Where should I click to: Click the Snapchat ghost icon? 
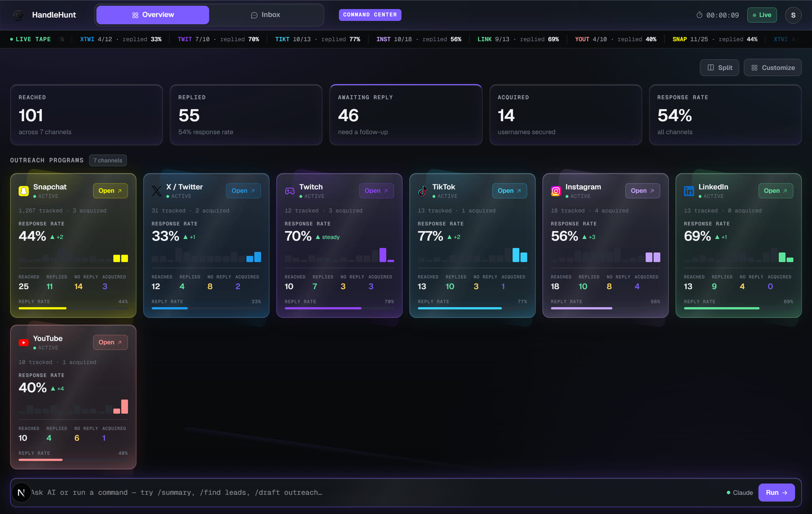coord(24,191)
